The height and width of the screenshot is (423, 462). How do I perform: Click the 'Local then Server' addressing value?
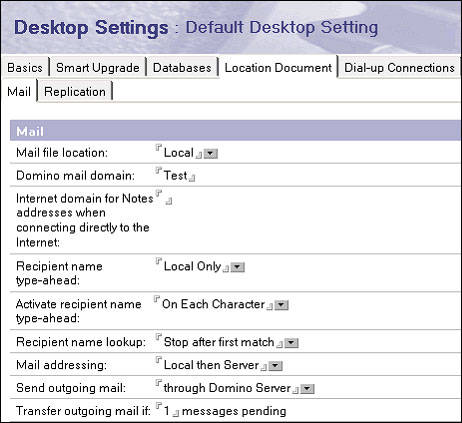pos(211,365)
